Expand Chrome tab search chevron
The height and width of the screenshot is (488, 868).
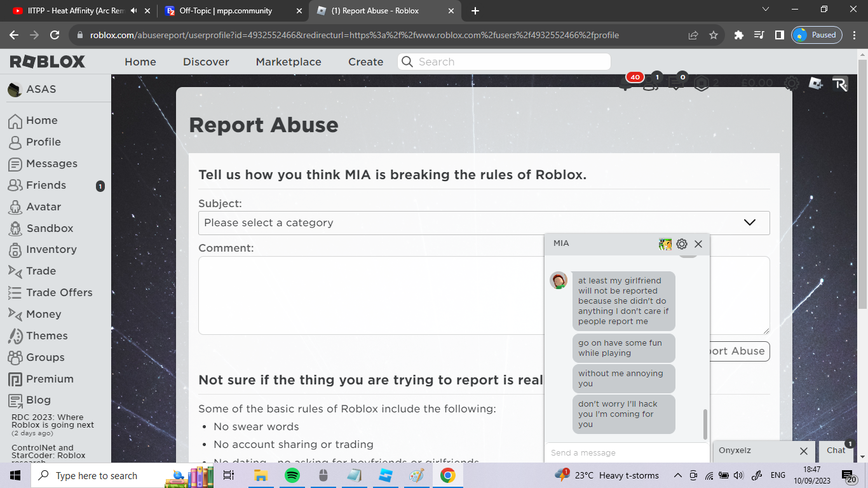(766, 10)
